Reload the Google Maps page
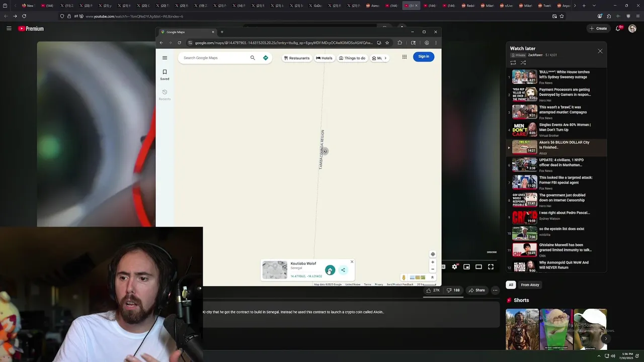 (x=179, y=43)
